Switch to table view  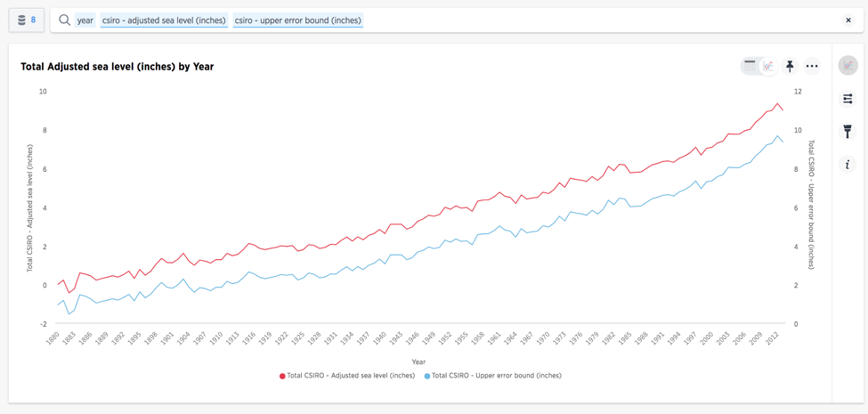coord(750,66)
